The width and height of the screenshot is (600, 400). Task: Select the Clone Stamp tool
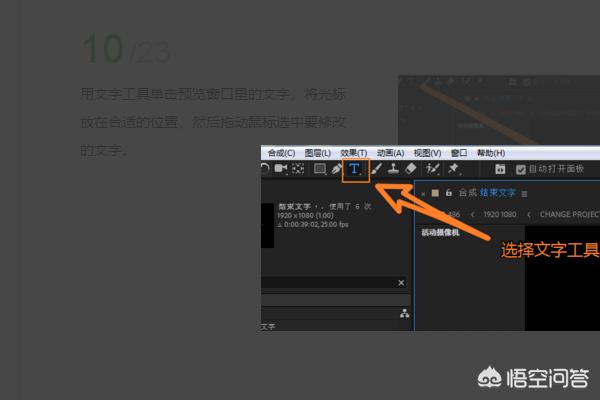(x=393, y=170)
